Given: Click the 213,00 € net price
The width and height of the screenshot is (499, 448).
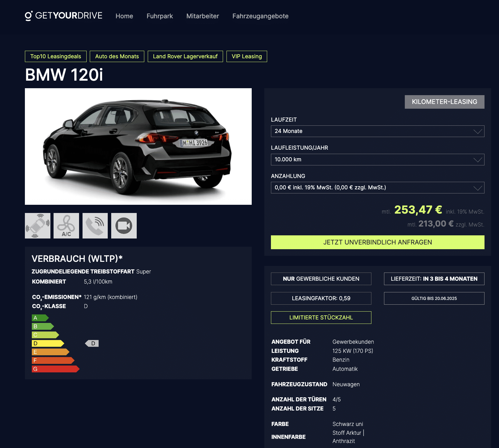Looking at the screenshot, I should click(436, 224).
